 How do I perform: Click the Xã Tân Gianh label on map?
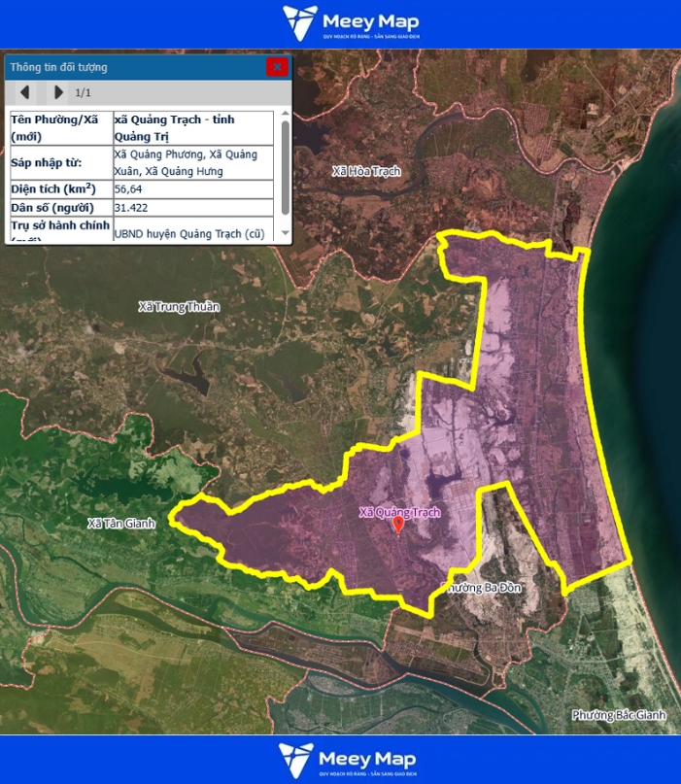click(121, 524)
